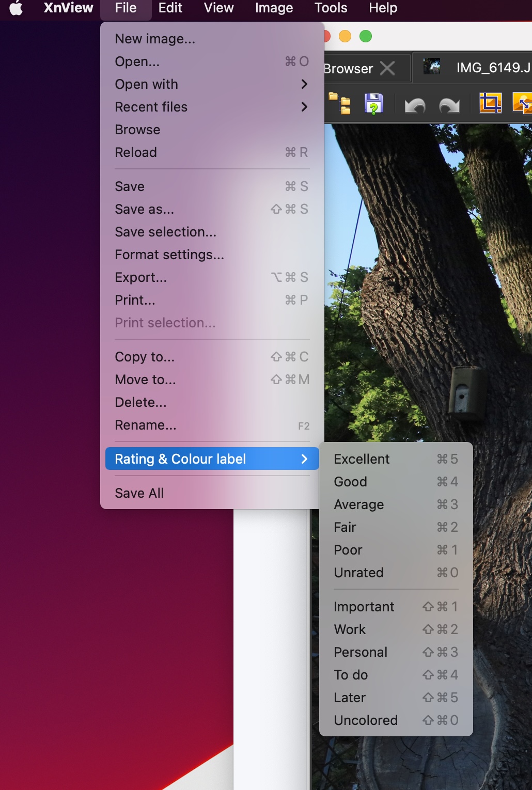Open the Apple menu
The image size is (532, 790).
point(17,8)
